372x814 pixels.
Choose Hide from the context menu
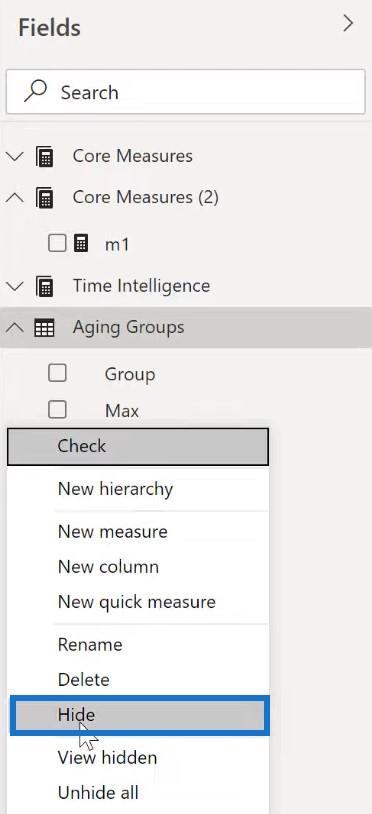pos(140,715)
